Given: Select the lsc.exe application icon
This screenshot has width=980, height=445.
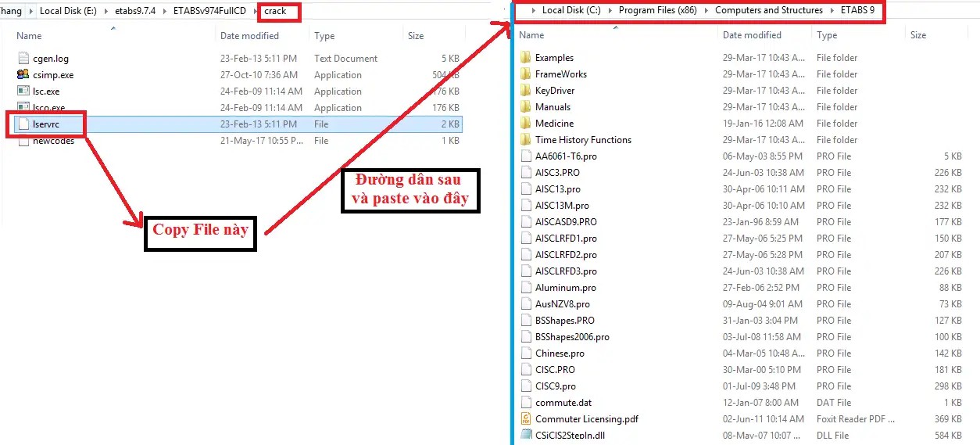Looking at the screenshot, I should [x=23, y=92].
